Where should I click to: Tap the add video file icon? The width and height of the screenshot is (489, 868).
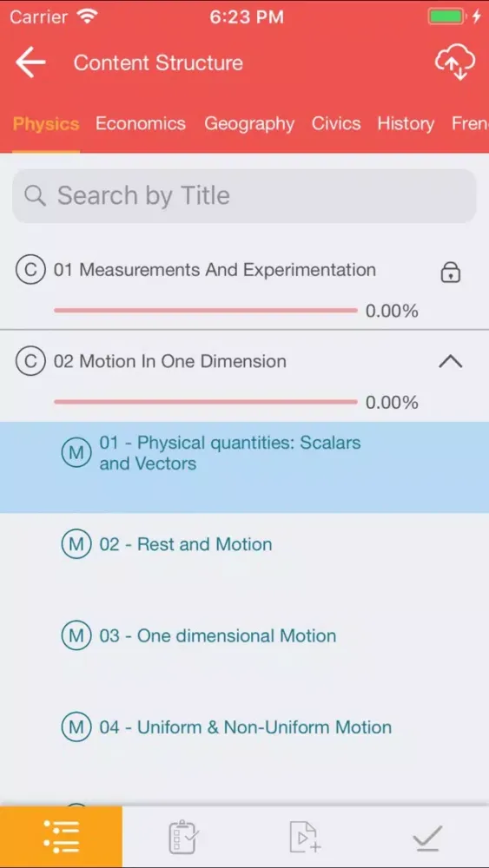(x=305, y=838)
